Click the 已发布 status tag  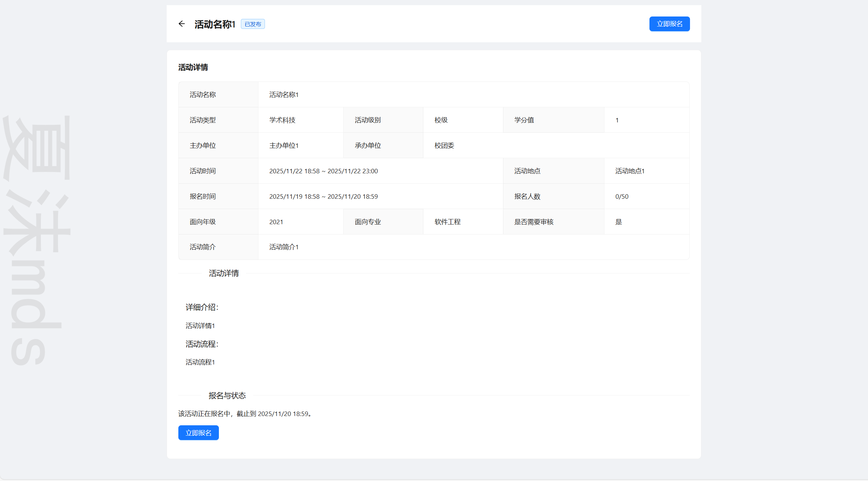coord(253,24)
